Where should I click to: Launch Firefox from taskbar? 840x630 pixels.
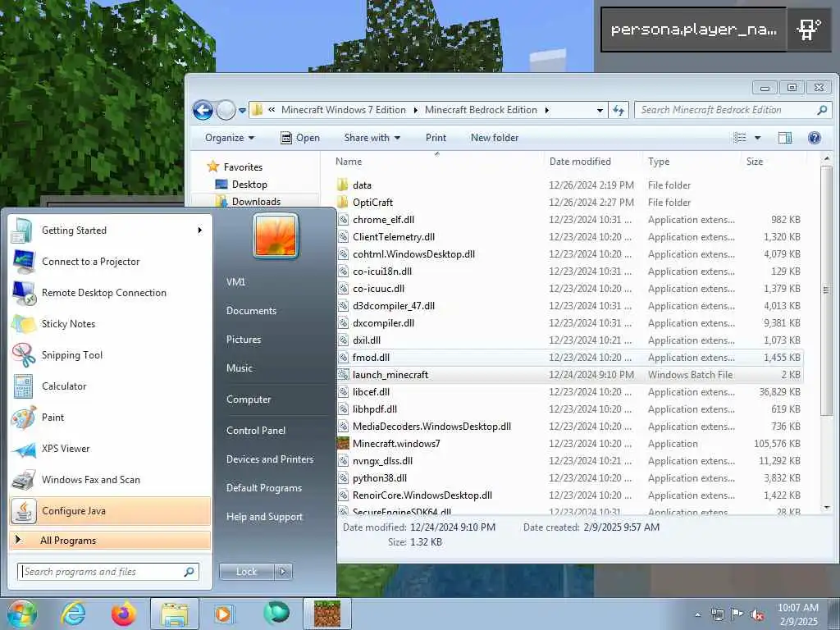click(123, 614)
